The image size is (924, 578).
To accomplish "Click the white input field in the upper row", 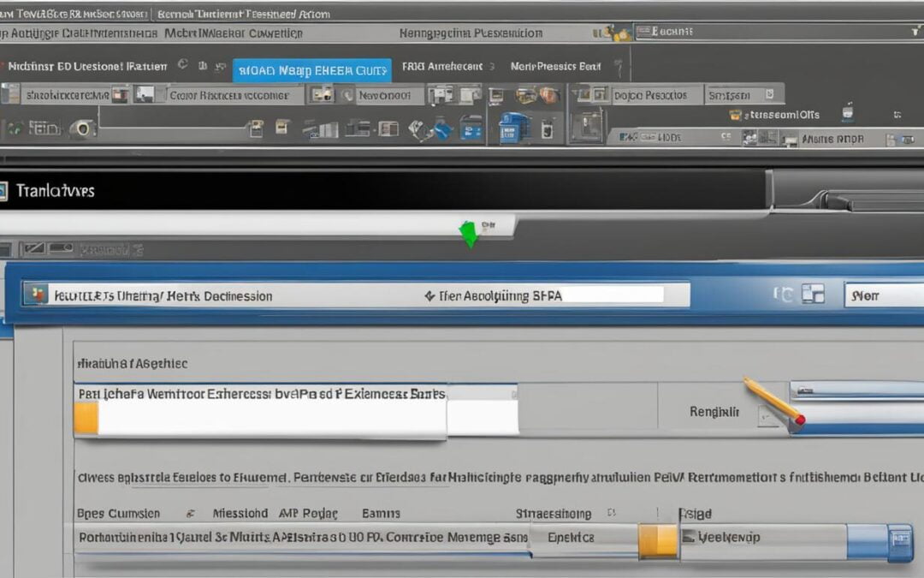I will [x=272, y=419].
